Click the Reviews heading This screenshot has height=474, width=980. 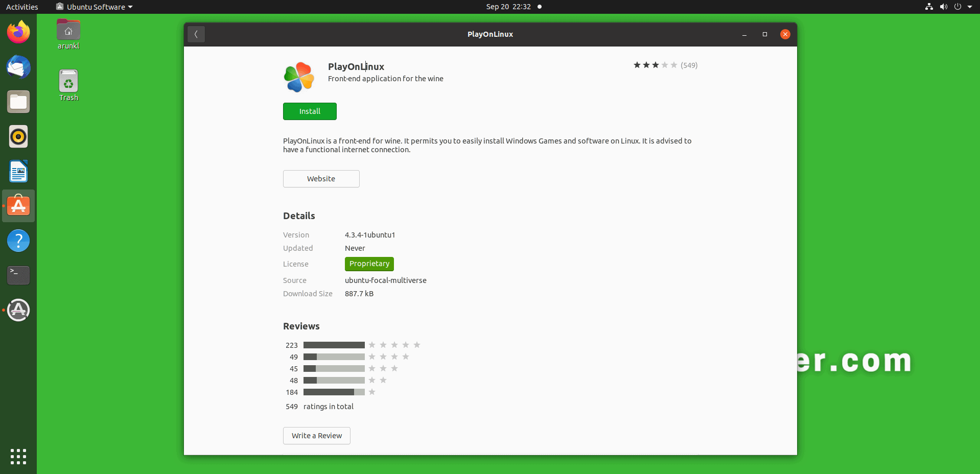coord(301,326)
